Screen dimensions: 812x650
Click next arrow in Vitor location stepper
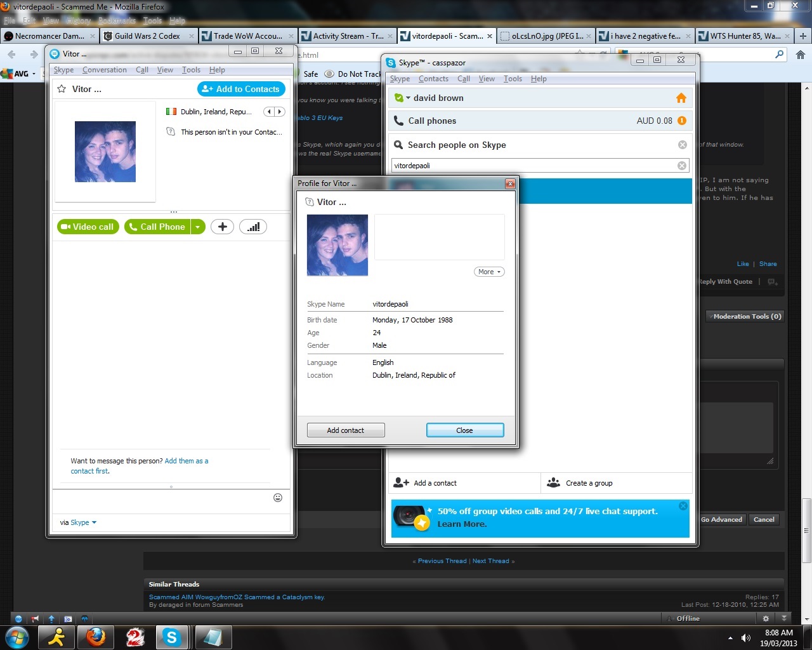pyautogui.click(x=279, y=112)
